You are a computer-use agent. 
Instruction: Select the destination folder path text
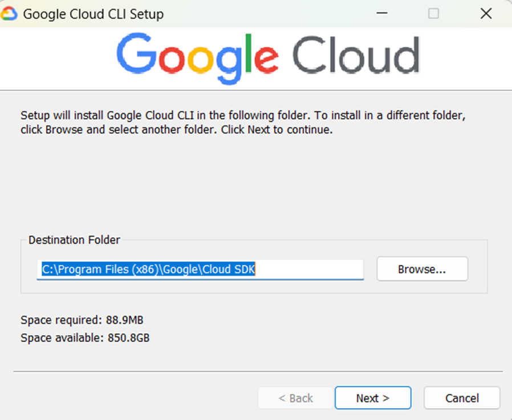(147, 270)
